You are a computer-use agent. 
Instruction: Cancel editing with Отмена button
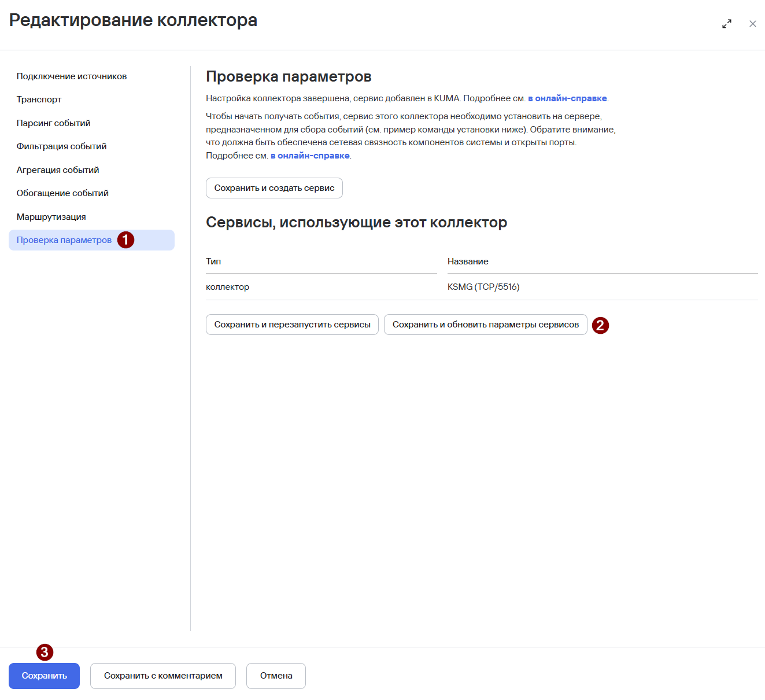pyautogui.click(x=276, y=676)
